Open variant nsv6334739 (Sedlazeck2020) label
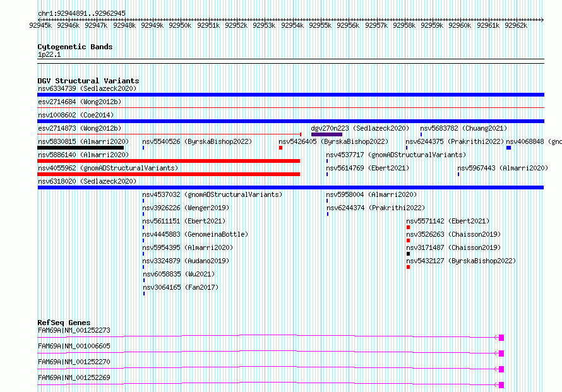562x392 pixels. coord(87,88)
